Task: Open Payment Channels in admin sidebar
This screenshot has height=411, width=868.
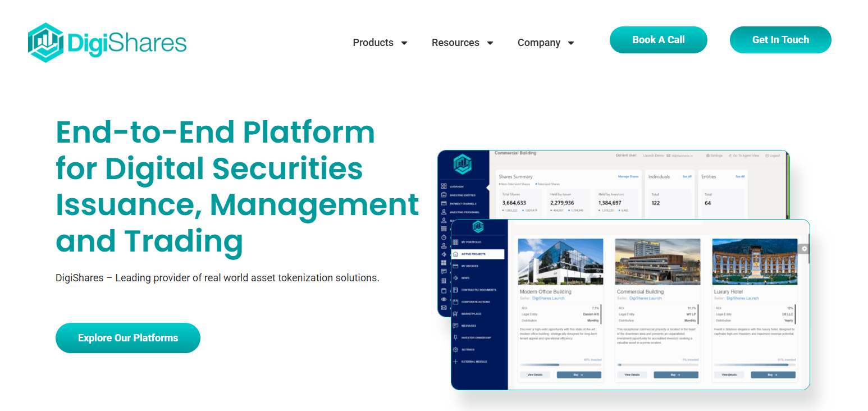Action: tap(459, 203)
